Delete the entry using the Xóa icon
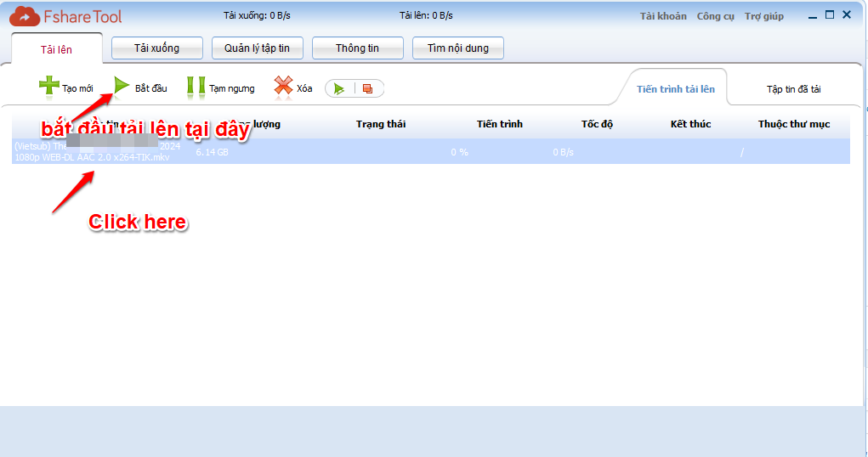868x457 pixels. (x=283, y=87)
